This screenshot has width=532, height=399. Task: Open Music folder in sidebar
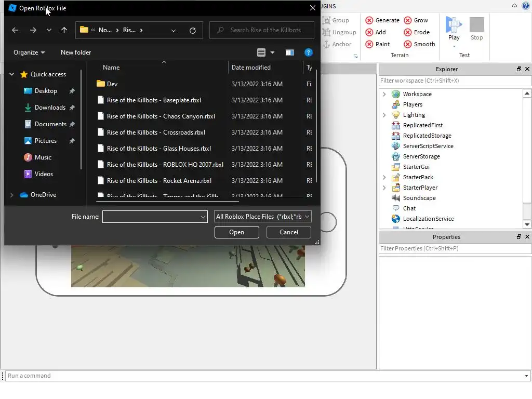point(43,157)
